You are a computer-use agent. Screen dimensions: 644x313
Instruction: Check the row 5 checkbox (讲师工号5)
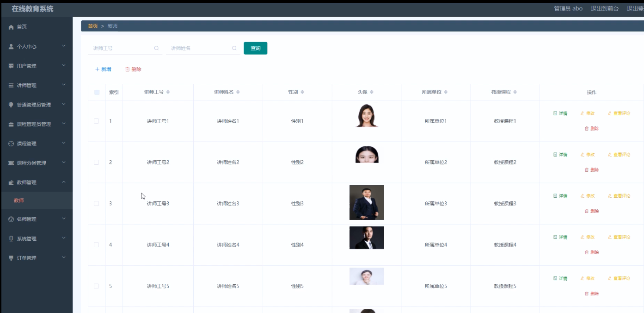tap(96, 286)
